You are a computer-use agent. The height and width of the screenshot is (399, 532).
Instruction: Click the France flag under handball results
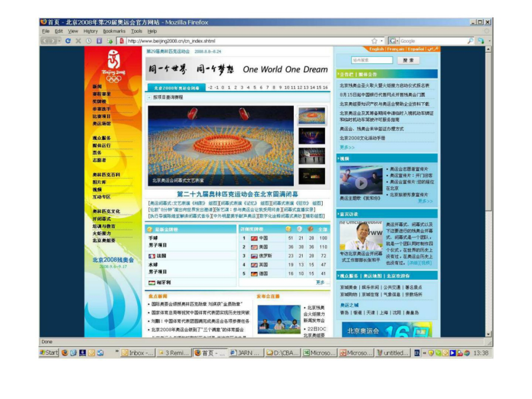click(152, 256)
